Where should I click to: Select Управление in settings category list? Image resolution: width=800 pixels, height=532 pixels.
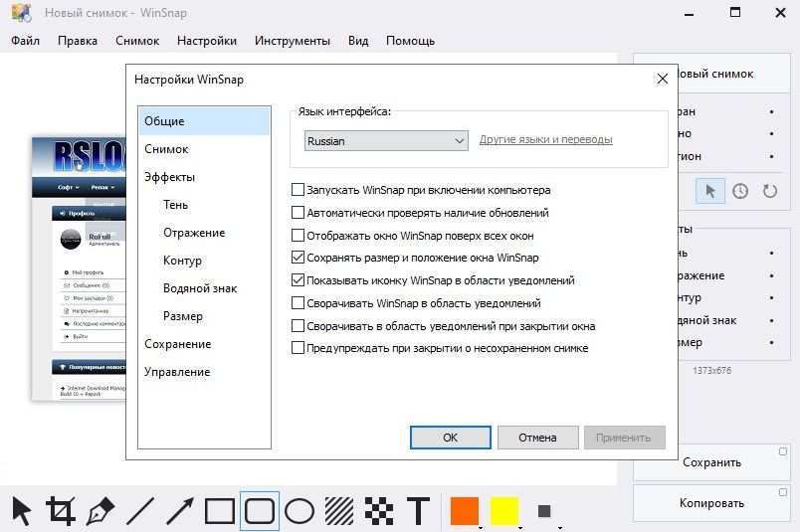point(204,372)
